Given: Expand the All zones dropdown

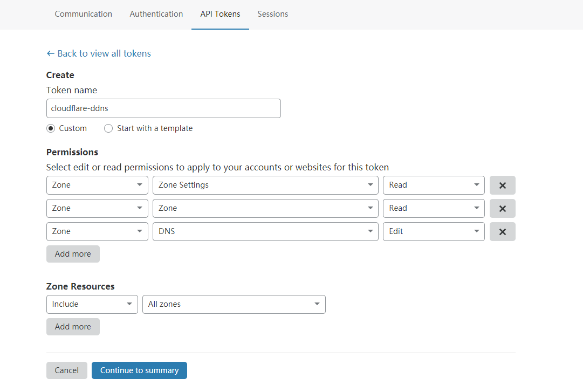Looking at the screenshot, I should (x=234, y=304).
